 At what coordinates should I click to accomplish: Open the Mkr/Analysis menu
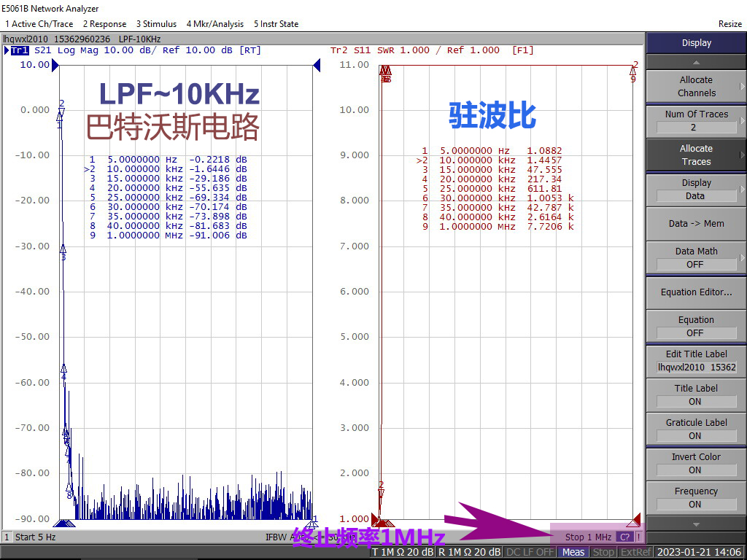click(214, 24)
